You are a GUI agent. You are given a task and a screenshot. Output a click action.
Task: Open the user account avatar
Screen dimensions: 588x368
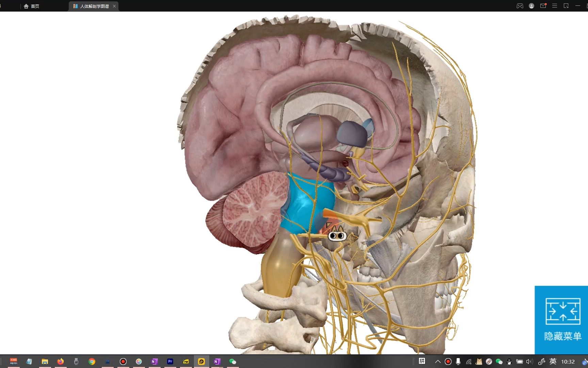tap(532, 6)
